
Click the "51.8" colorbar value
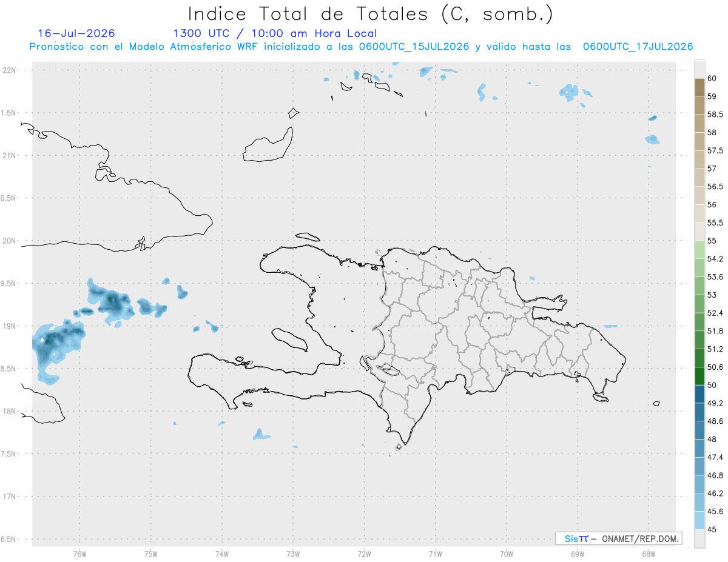tap(715, 331)
